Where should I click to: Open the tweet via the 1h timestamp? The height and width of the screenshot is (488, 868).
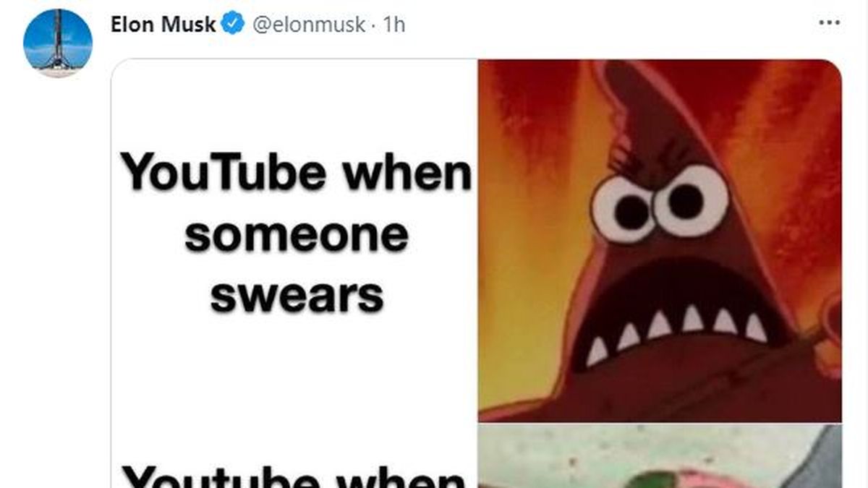(394, 25)
